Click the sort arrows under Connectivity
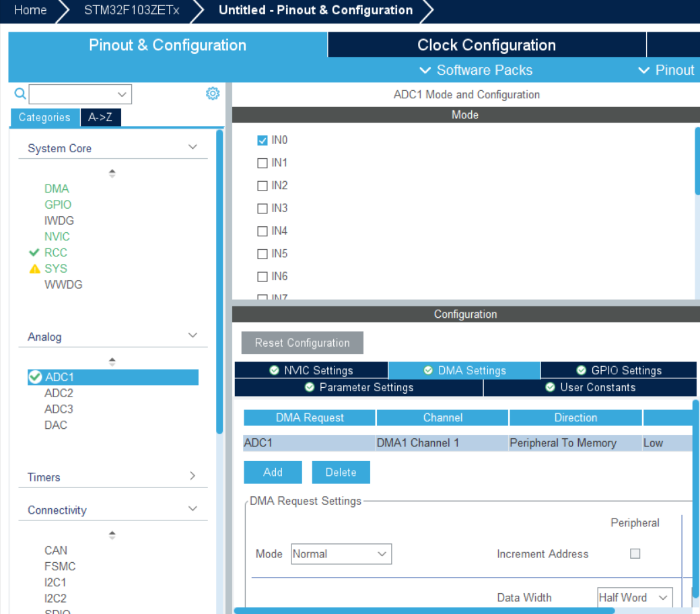Screen dimensions: 700x614 112,535
